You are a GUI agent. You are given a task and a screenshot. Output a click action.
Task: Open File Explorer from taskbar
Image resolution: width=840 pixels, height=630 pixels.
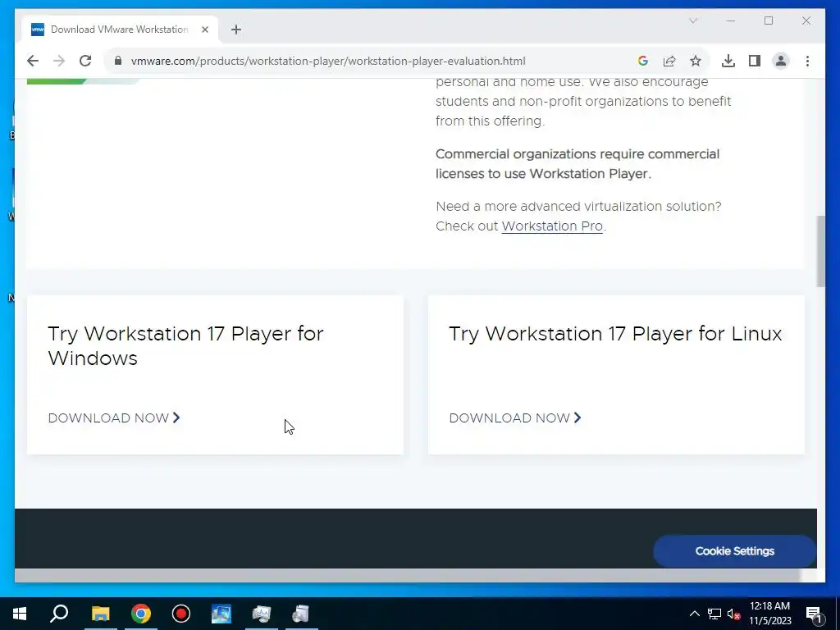coord(100,614)
